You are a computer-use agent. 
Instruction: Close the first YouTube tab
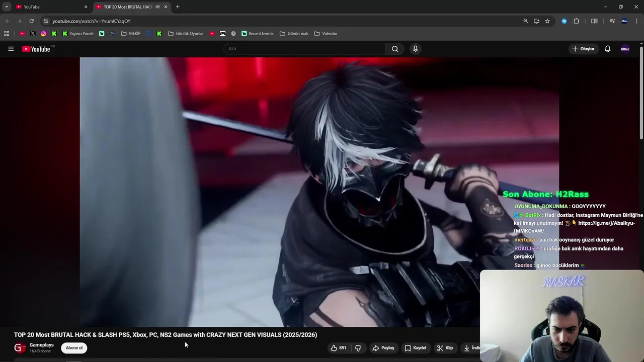(x=86, y=7)
